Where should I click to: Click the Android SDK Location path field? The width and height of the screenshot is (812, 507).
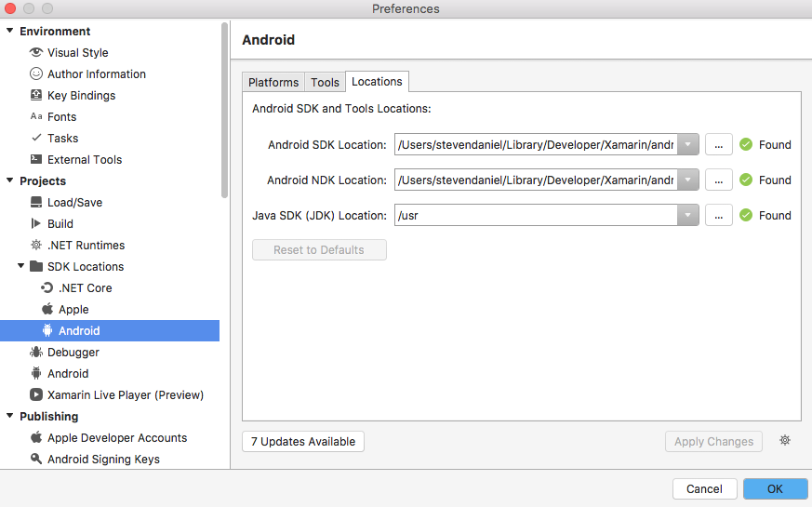click(536, 144)
